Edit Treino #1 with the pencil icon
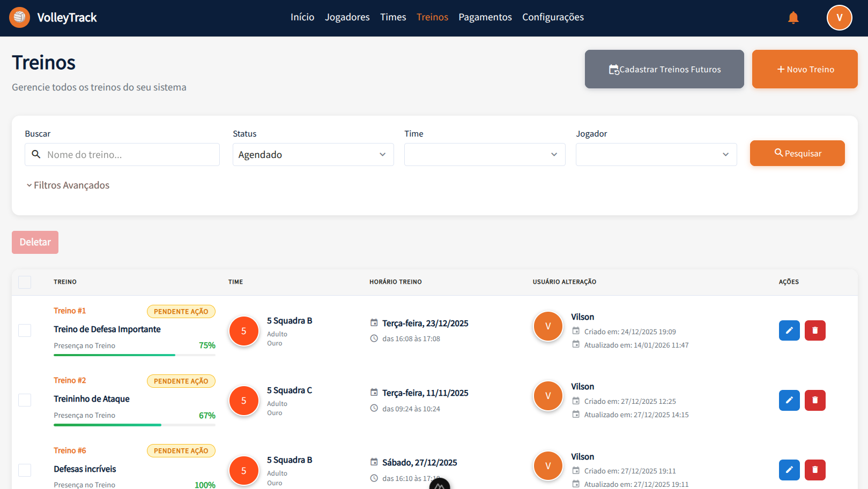Image resolution: width=868 pixels, height=489 pixels. (x=789, y=330)
